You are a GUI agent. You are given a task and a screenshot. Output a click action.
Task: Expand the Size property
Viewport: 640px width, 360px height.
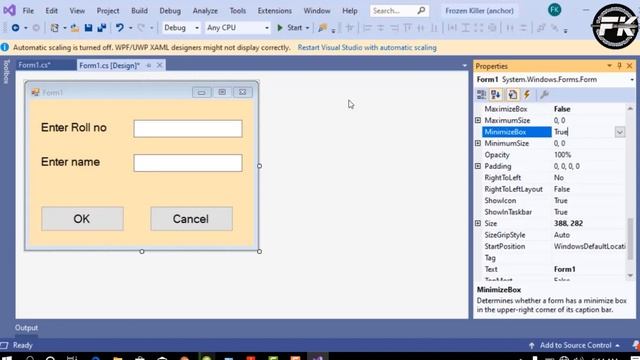(478, 223)
